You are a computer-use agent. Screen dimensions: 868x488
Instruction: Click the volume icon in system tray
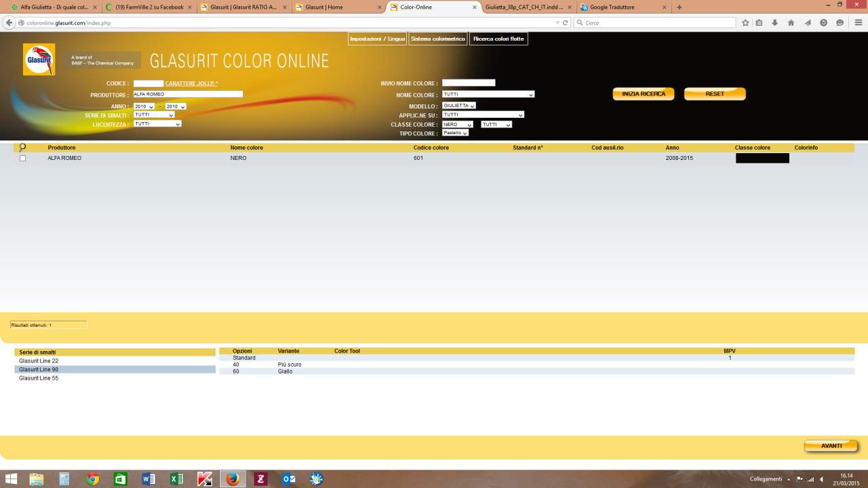(821, 479)
